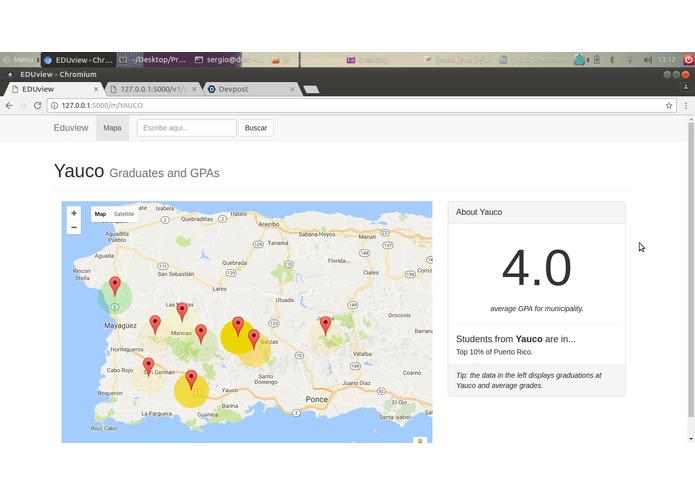695x494 pixels.
Task: Click the marker right of Maricao label
Action: [x=201, y=334]
